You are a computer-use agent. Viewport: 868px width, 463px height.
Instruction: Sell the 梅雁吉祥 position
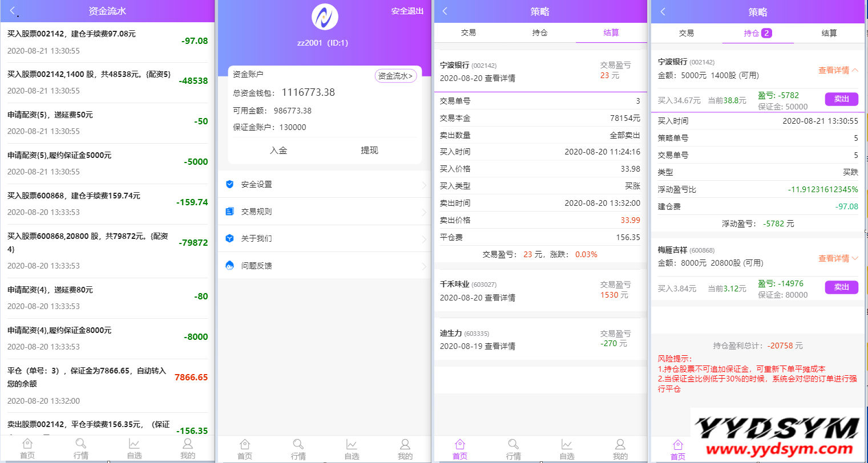click(841, 287)
